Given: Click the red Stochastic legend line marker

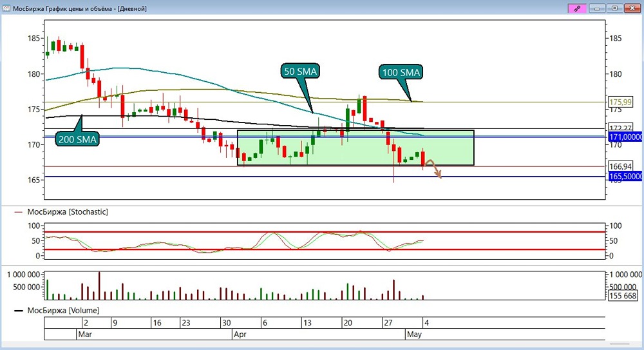Looking at the screenshot, I should pos(19,212).
